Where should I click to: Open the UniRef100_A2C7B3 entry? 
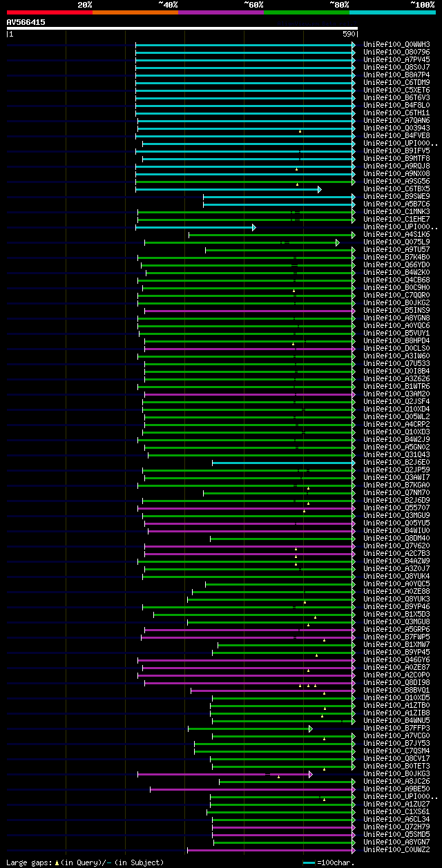click(x=396, y=553)
